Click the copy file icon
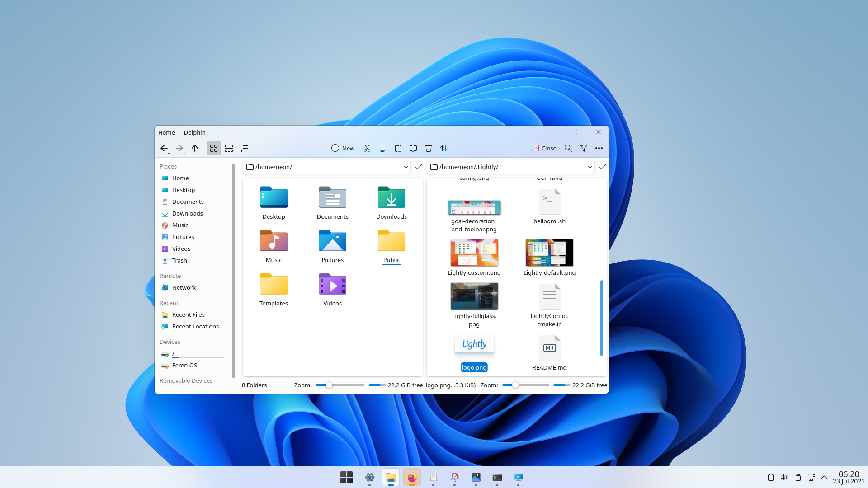The image size is (868, 488). coord(382,148)
